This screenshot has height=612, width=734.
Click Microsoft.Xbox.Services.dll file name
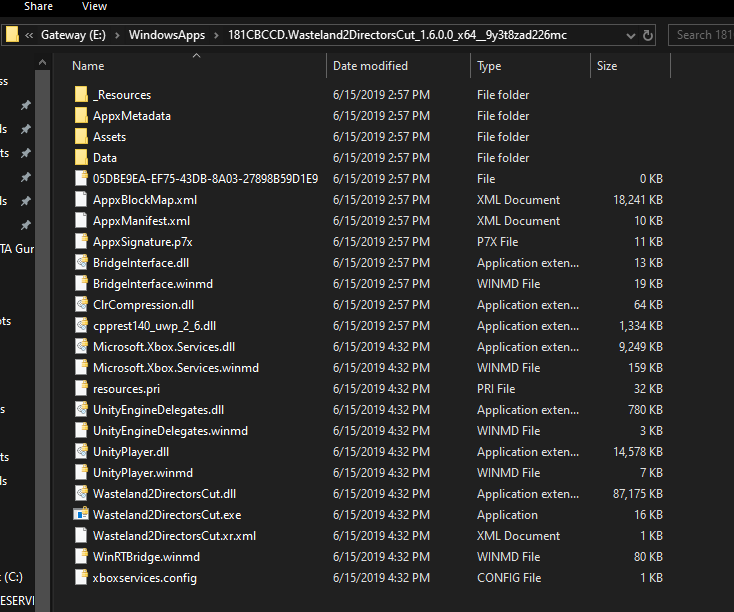coord(164,347)
